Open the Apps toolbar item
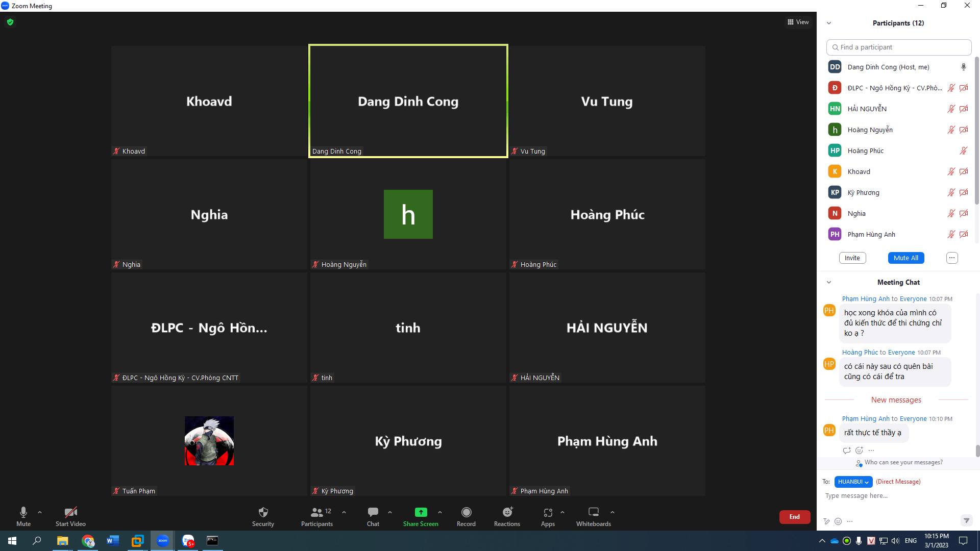 (548, 516)
